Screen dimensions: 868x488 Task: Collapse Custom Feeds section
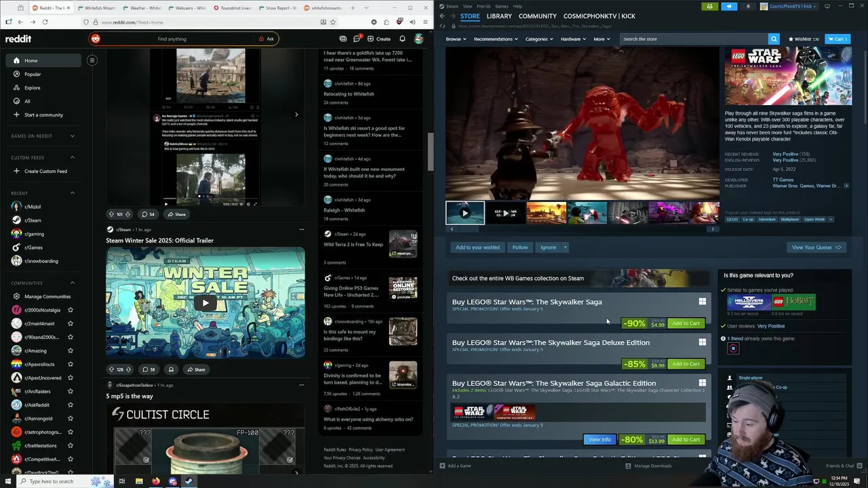point(73,157)
